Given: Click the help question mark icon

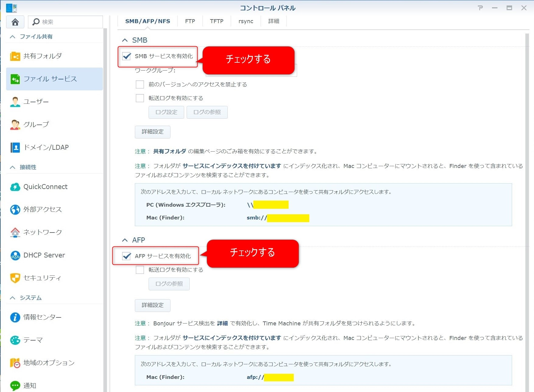Looking at the screenshot, I should point(480,8).
